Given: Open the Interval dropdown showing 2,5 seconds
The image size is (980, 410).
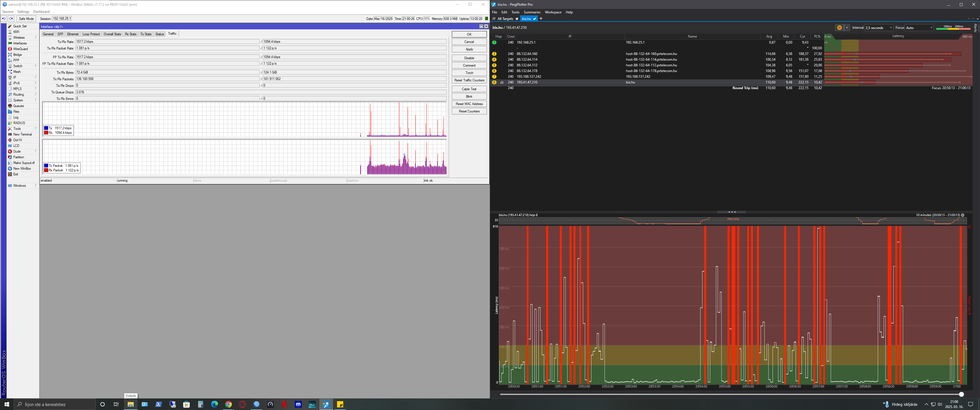Looking at the screenshot, I should [879, 28].
